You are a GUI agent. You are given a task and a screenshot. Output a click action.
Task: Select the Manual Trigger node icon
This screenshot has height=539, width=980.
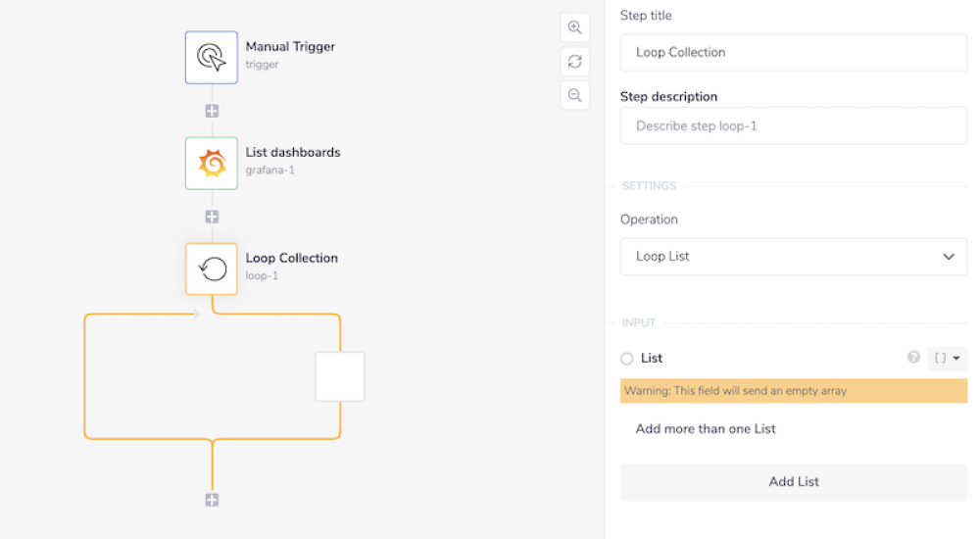point(212,57)
